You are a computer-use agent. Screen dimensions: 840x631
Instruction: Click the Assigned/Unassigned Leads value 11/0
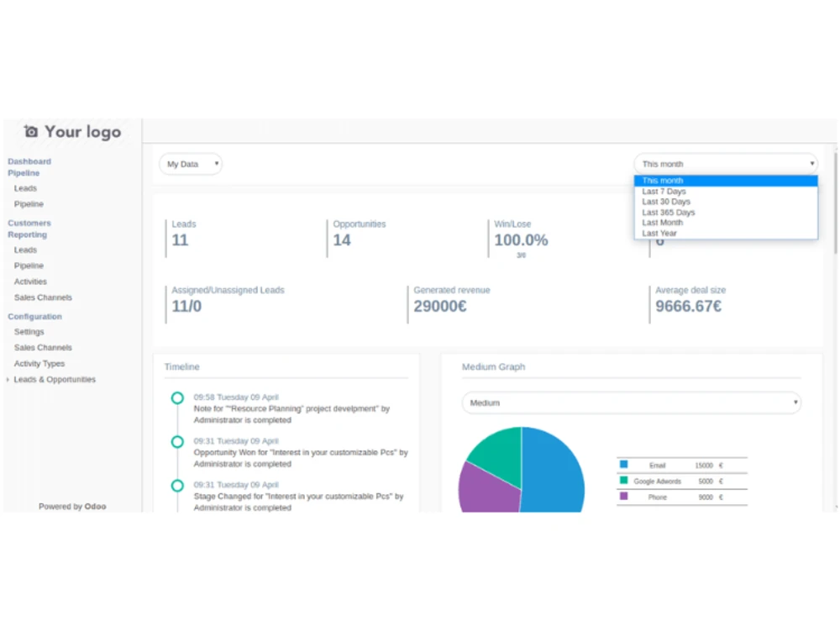pyautogui.click(x=186, y=307)
